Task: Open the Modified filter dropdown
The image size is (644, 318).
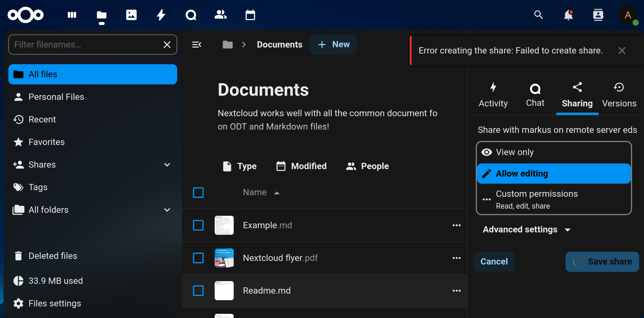Action: click(x=301, y=166)
